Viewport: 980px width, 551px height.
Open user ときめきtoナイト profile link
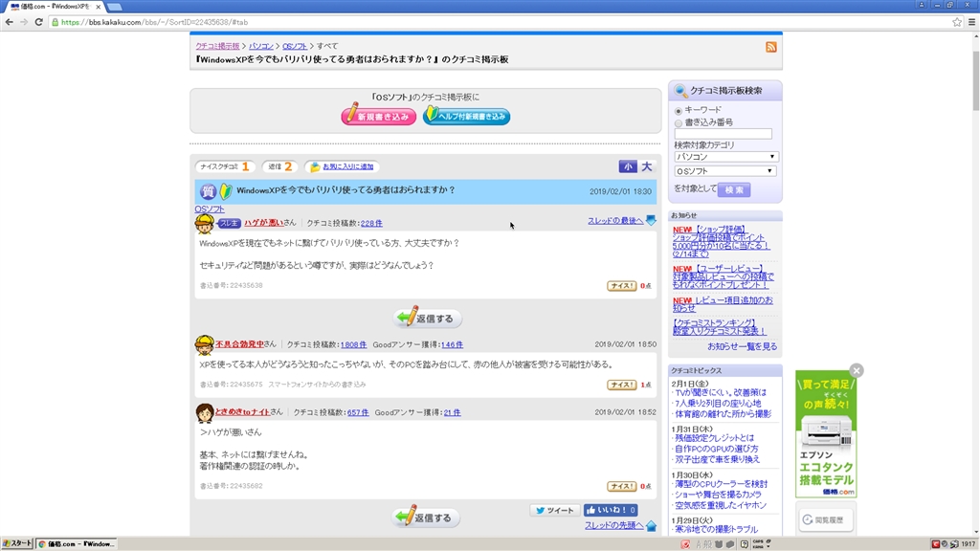242,412
